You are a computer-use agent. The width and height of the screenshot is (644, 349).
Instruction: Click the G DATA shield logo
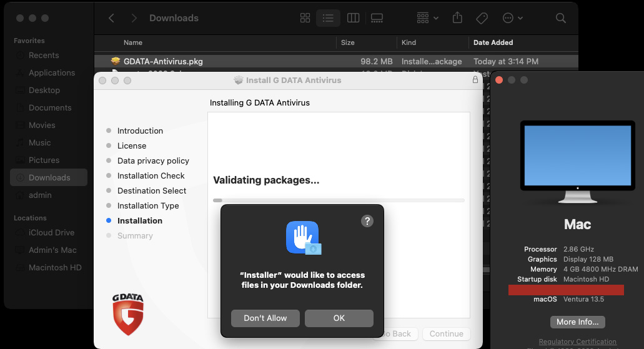128,314
